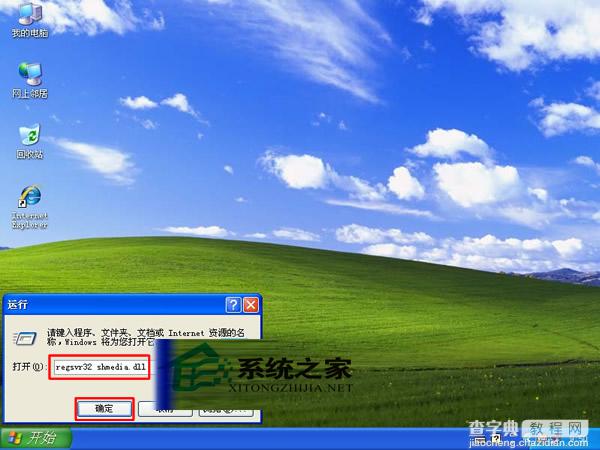Image resolution: width=600 pixels, height=450 pixels.
Task: Click the 确定 button in the Run dialog
Action: 104,409
